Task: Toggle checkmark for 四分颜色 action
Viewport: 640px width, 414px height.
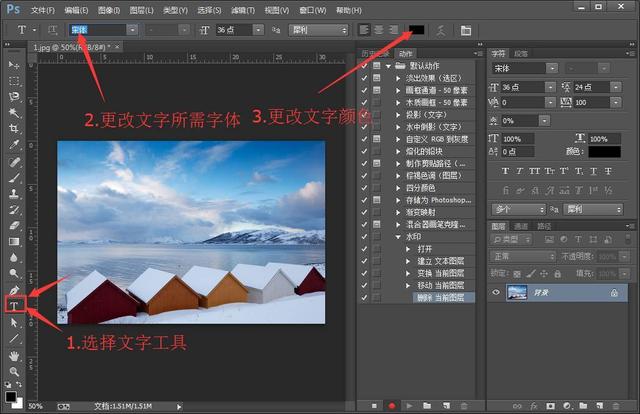Action: pyautogui.click(x=364, y=188)
